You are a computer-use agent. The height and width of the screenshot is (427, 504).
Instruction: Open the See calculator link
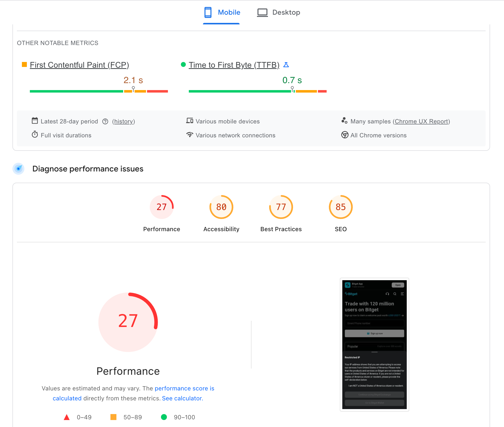pyautogui.click(x=182, y=398)
